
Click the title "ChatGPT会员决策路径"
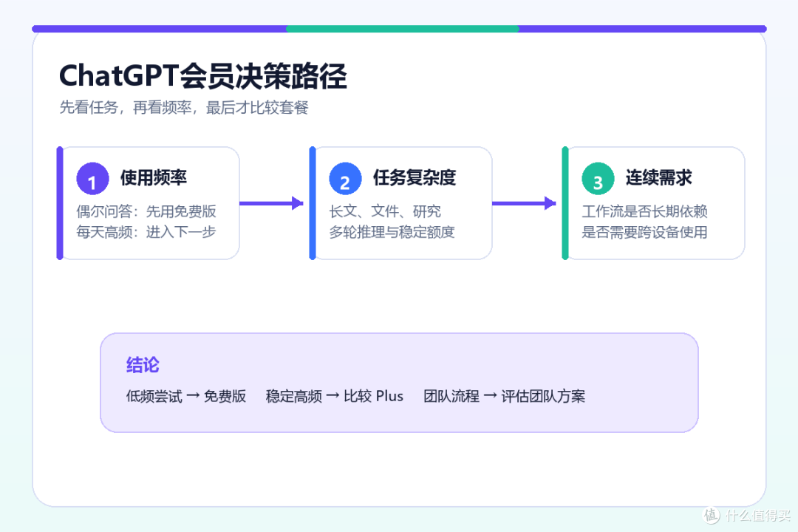point(202,76)
